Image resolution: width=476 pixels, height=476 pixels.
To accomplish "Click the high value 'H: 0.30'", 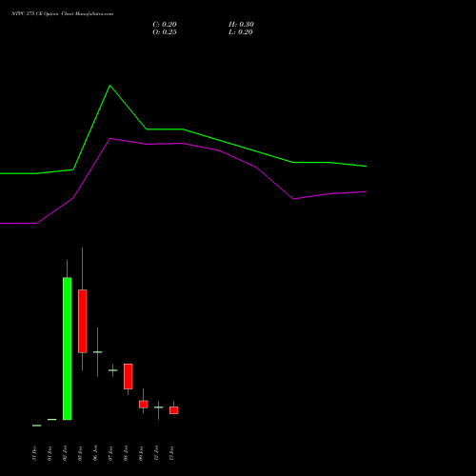I will (241, 25).
